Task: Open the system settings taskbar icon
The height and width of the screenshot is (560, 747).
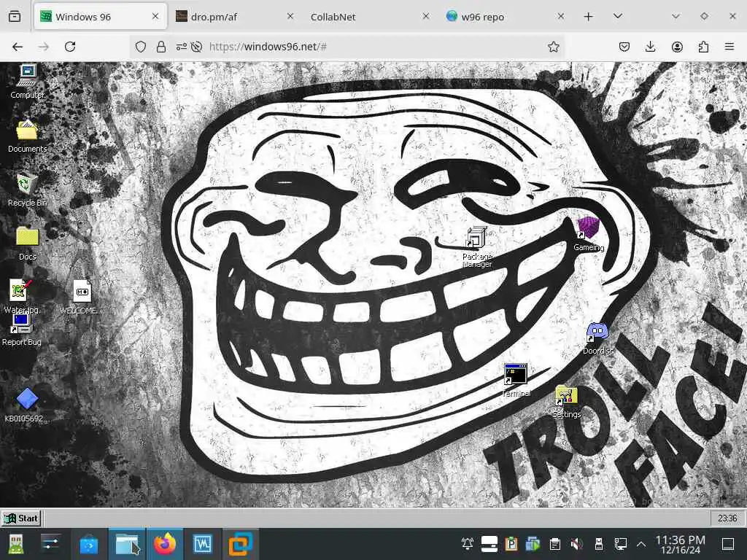Action: 50,544
